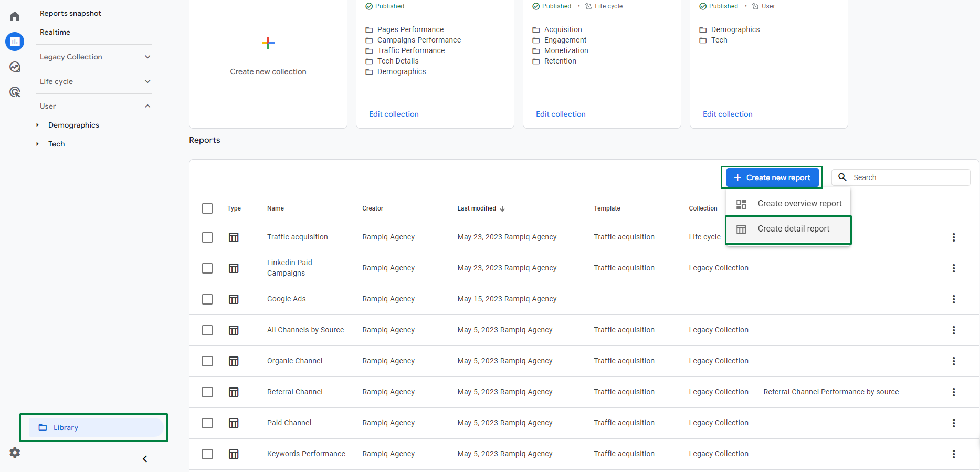This screenshot has width=980, height=472.
Task: Check the Organic Channel row checkbox
Action: click(x=207, y=361)
